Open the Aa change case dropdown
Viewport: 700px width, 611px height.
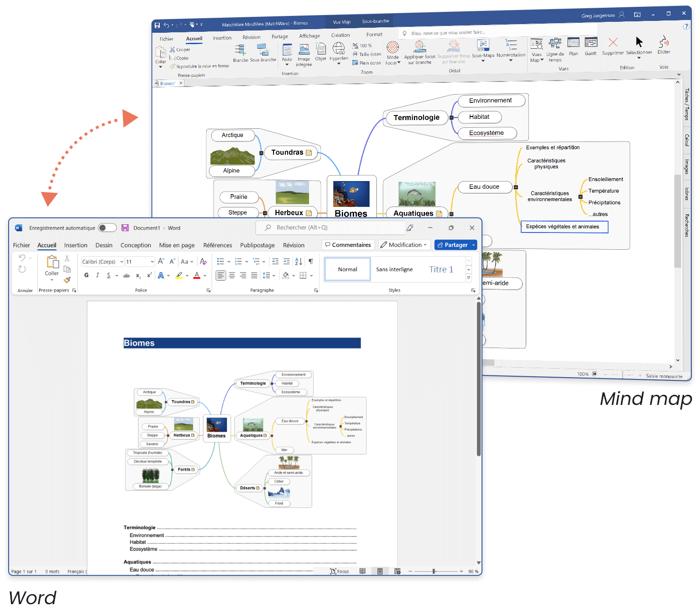[187, 262]
